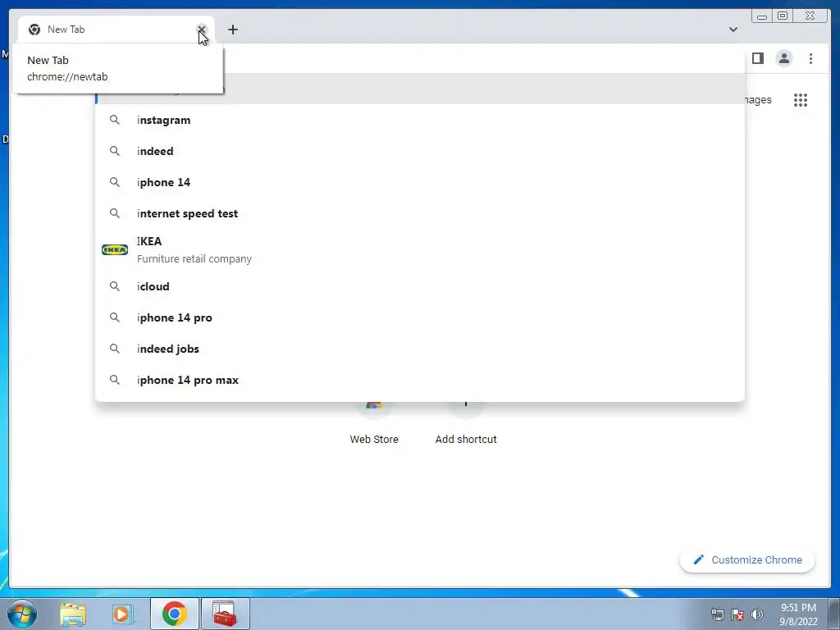840x630 pixels.
Task: Click the taskbar clock showing 9:51 PM
Action: 798,614
